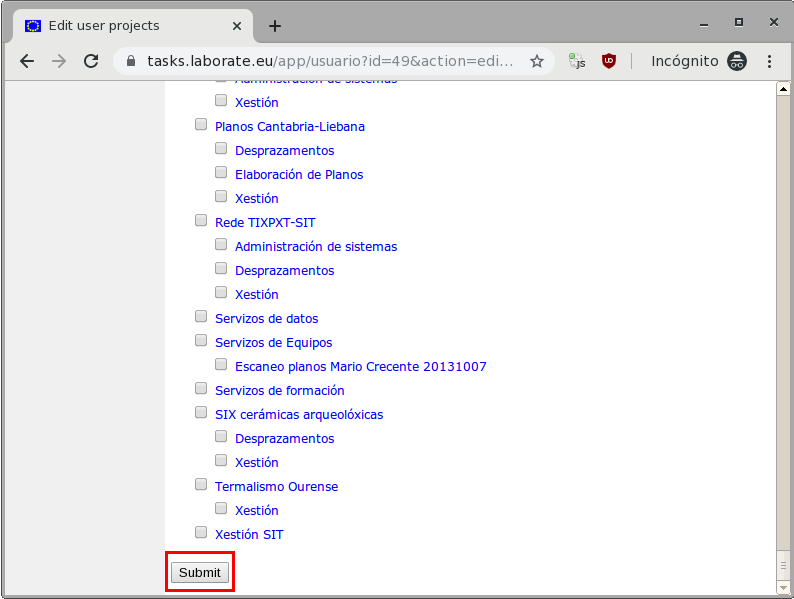
Task: Open the Termalismo Ourense link
Action: tap(276, 487)
